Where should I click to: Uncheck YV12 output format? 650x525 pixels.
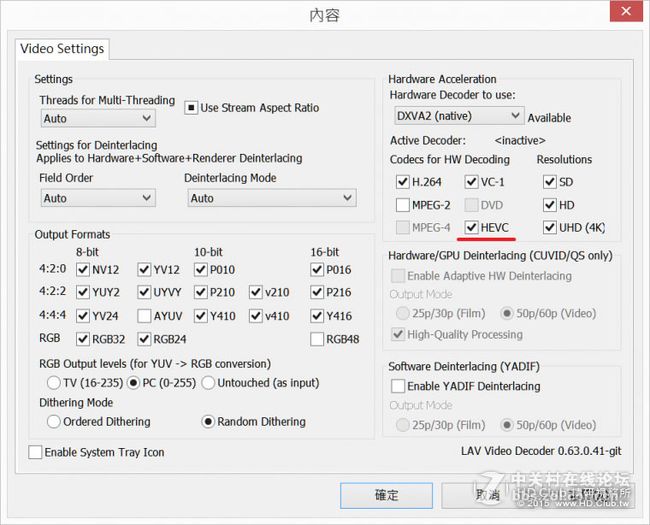pyautogui.click(x=144, y=270)
